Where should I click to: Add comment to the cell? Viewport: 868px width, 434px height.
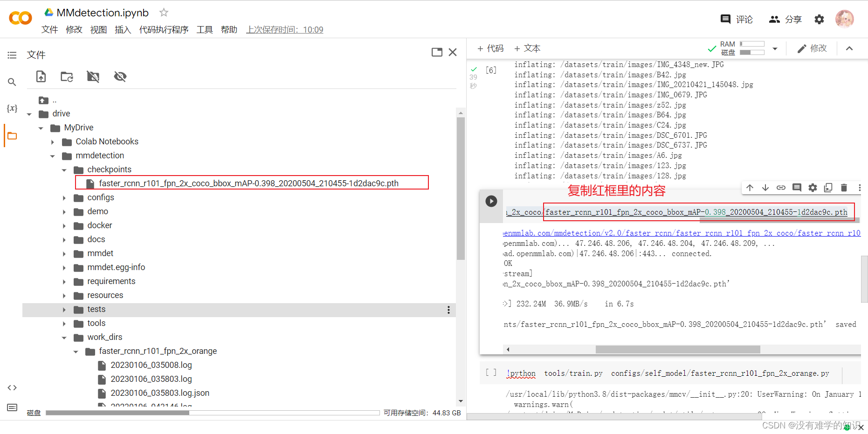pos(797,188)
